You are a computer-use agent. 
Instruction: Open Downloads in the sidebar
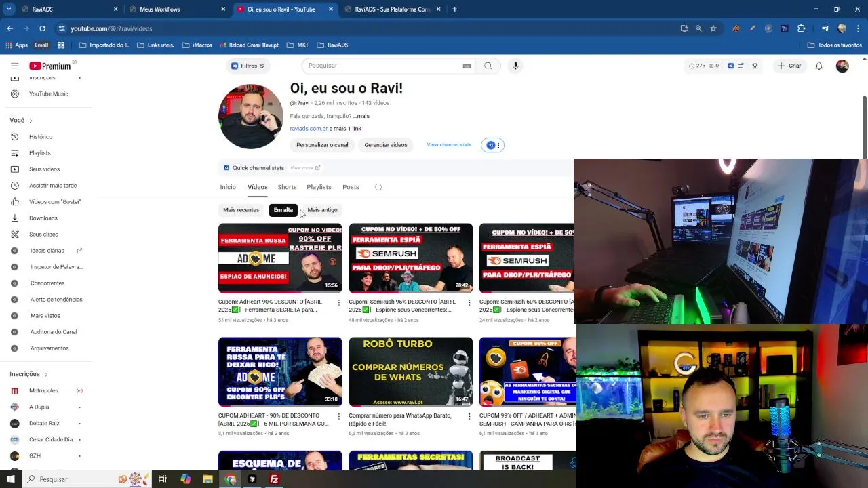pyautogui.click(x=43, y=218)
